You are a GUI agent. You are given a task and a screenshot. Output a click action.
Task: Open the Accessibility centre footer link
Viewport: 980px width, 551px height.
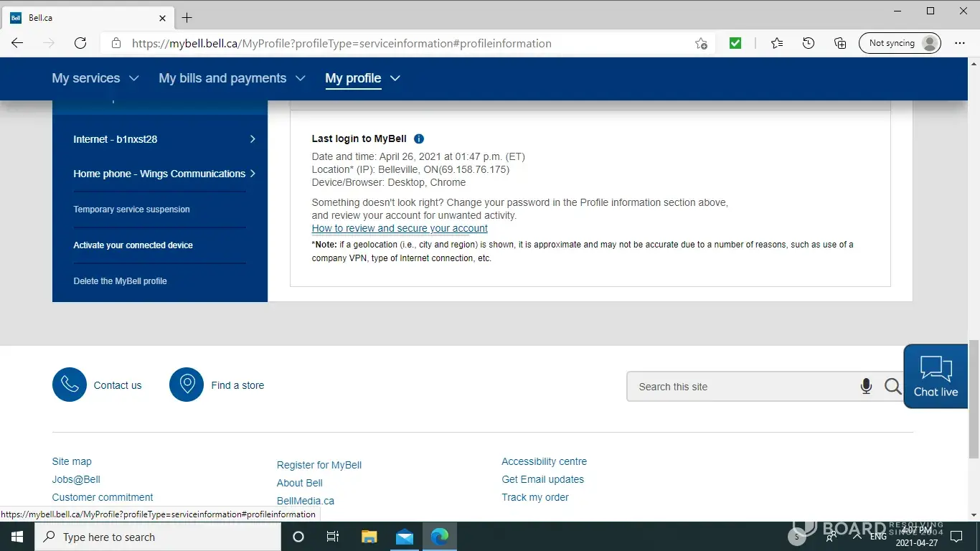[544, 461]
